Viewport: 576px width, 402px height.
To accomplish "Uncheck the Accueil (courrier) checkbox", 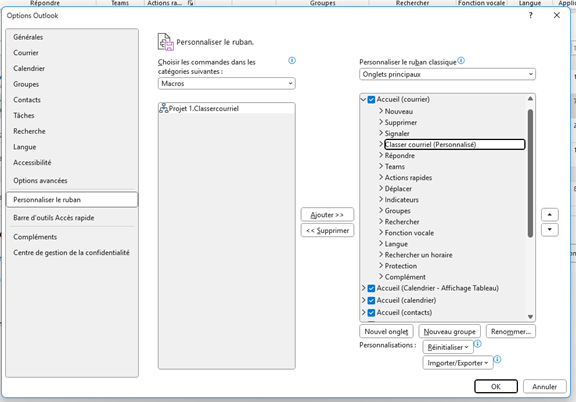I will 371,100.
